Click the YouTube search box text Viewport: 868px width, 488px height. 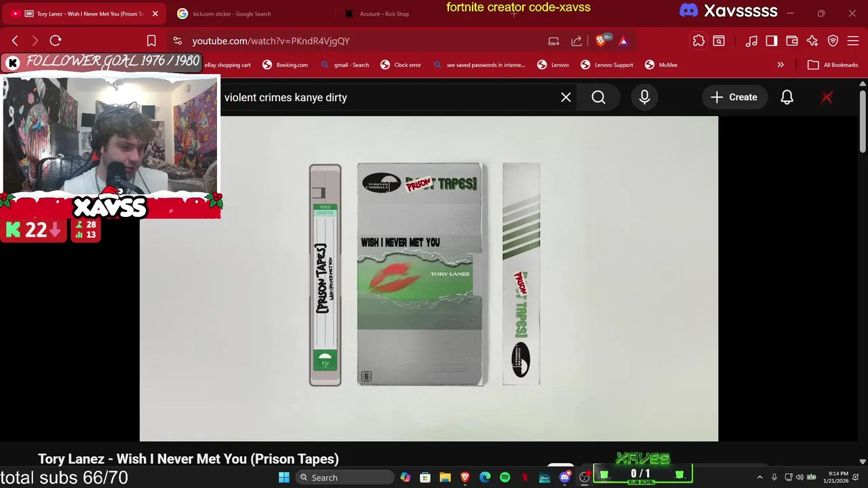(x=285, y=98)
